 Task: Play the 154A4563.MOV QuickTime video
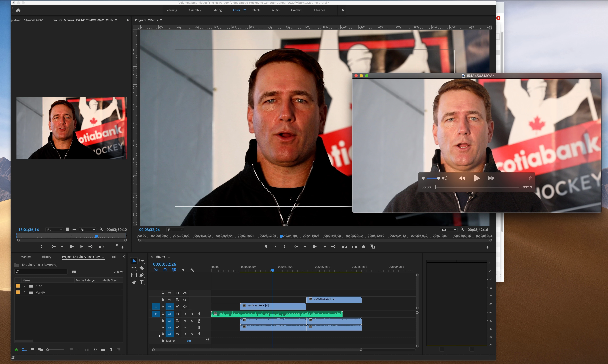click(x=477, y=178)
